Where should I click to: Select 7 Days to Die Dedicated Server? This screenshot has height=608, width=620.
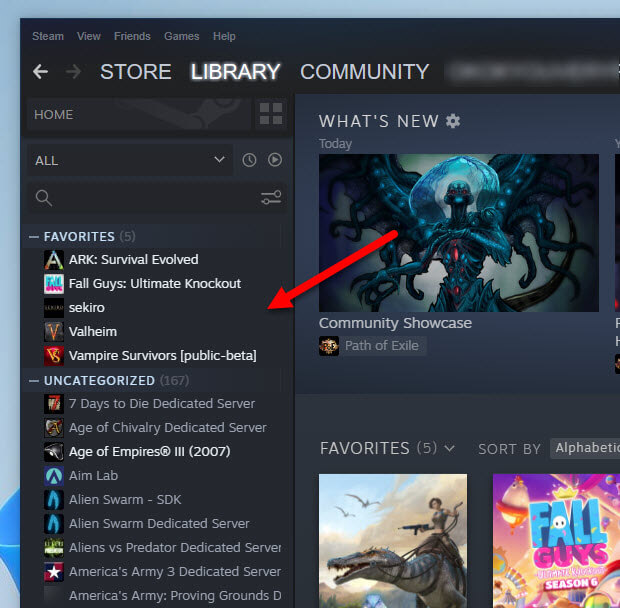(x=162, y=404)
